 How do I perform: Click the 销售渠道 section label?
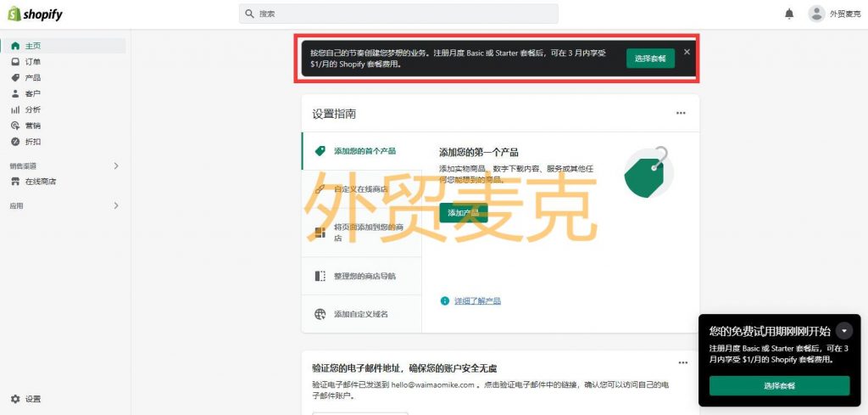click(23, 166)
